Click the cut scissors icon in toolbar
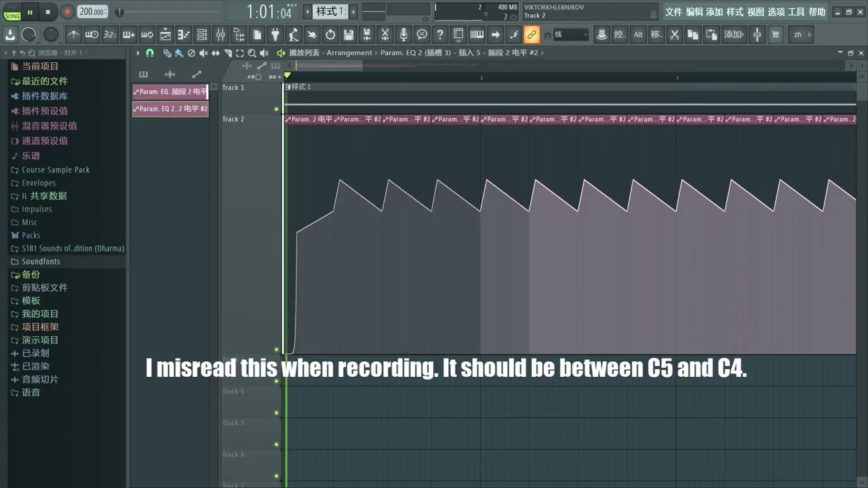The image size is (868, 488). tap(675, 35)
